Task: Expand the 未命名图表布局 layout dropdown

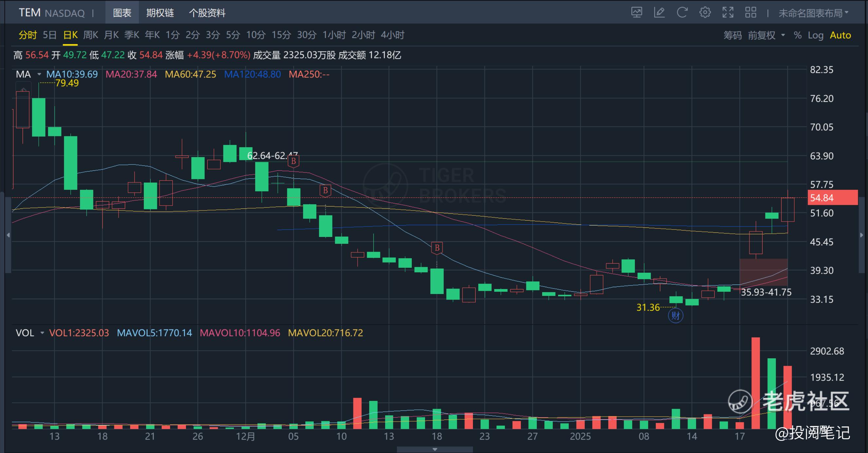Action: pyautogui.click(x=813, y=13)
